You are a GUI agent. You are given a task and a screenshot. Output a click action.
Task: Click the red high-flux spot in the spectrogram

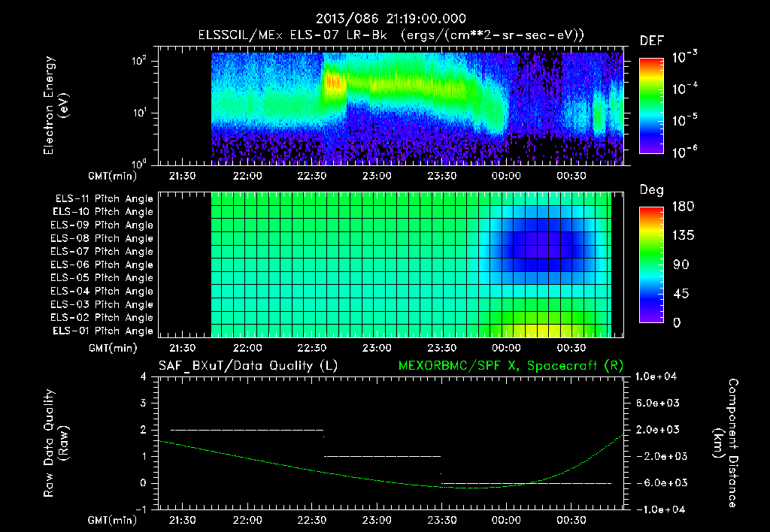click(332, 82)
